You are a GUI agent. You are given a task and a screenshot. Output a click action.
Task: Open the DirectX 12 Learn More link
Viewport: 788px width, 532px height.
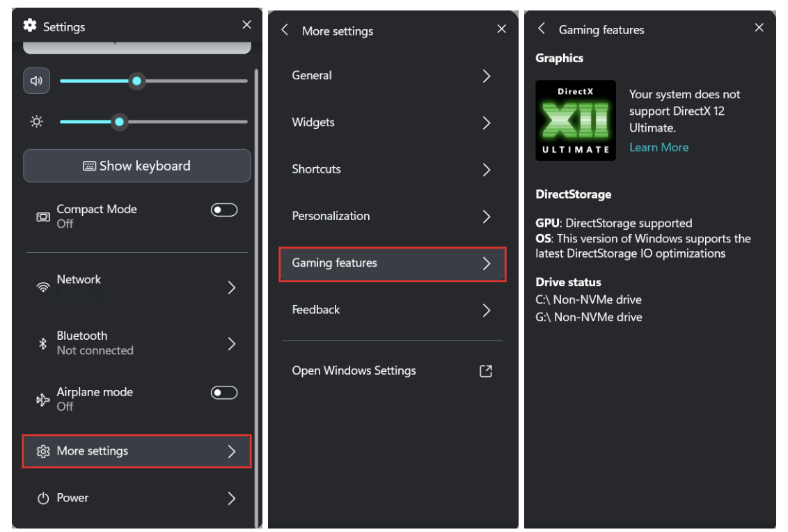point(659,147)
